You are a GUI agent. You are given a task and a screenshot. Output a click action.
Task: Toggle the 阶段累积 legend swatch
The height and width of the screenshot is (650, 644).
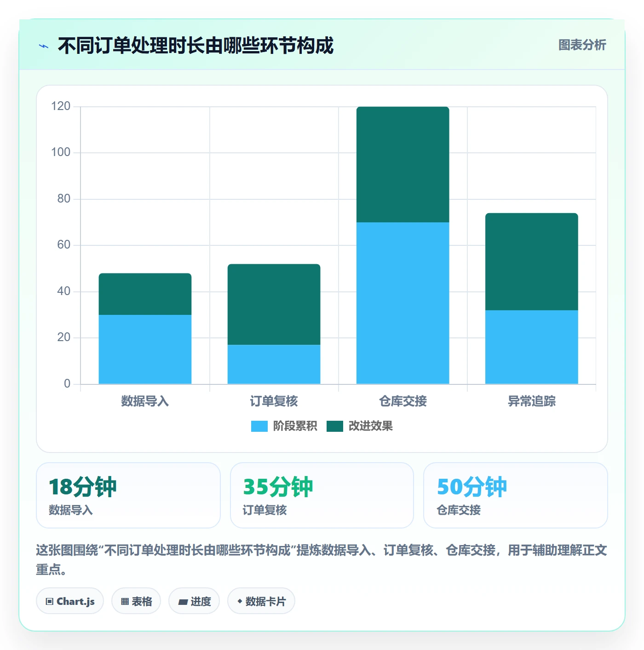[x=259, y=426]
